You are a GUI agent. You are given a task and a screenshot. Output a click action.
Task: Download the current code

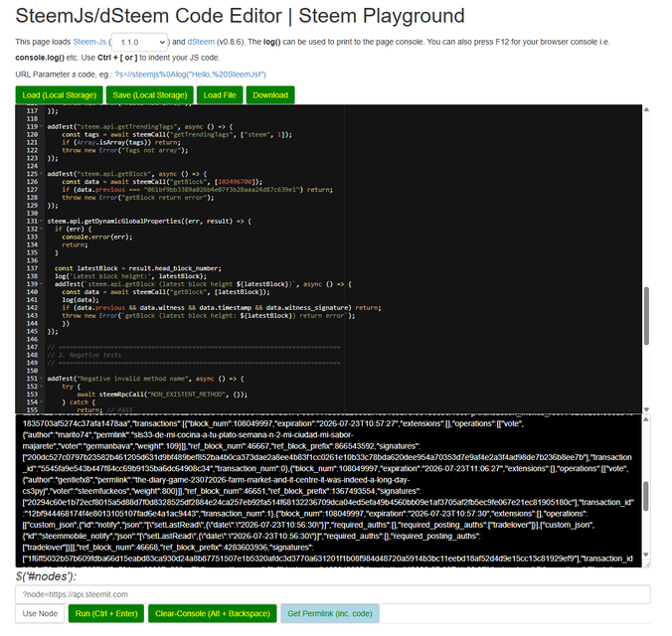(270, 95)
